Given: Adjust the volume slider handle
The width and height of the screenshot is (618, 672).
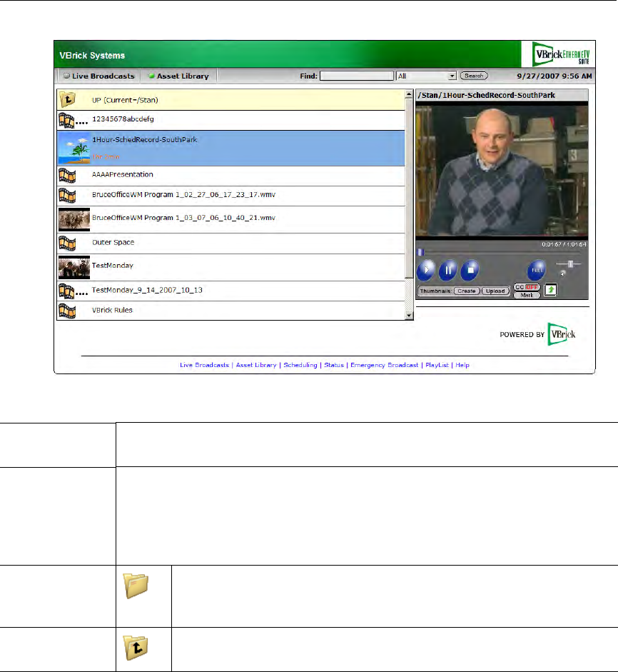Looking at the screenshot, I should point(570,264).
